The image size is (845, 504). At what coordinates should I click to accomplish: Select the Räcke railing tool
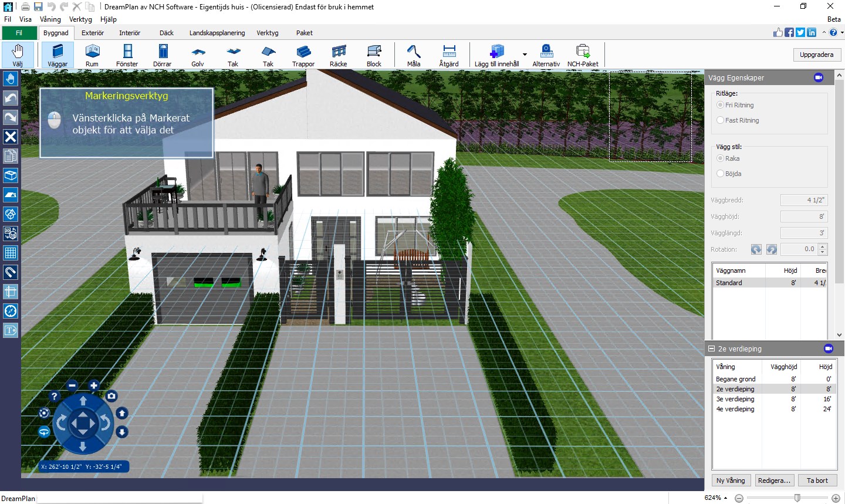tap(338, 55)
